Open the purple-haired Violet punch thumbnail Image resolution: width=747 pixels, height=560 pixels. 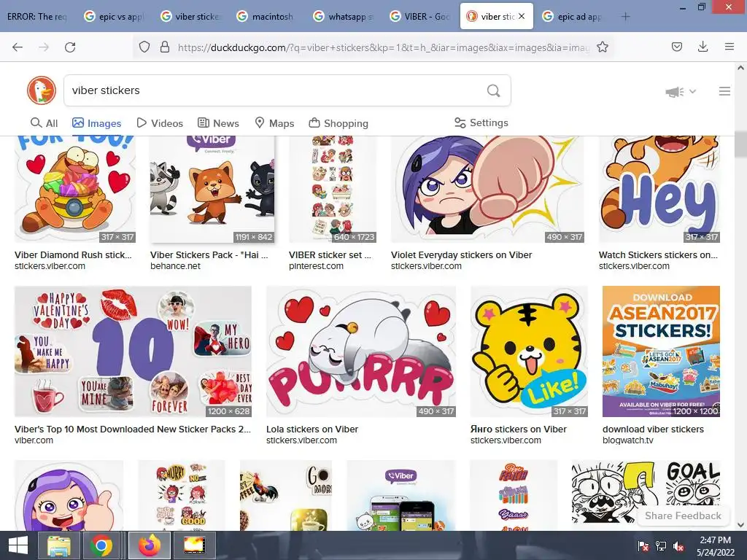click(487, 190)
